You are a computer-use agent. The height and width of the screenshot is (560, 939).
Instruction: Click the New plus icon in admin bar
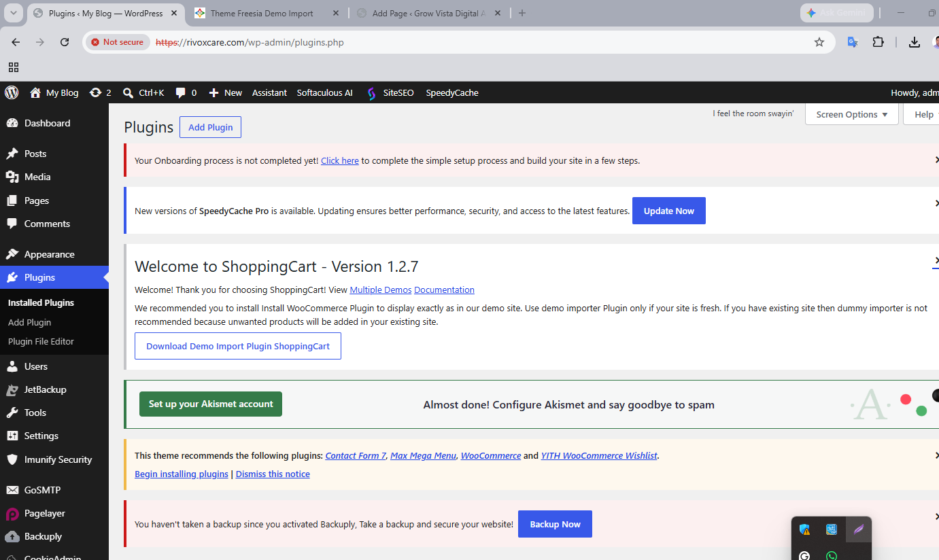(x=214, y=92)
